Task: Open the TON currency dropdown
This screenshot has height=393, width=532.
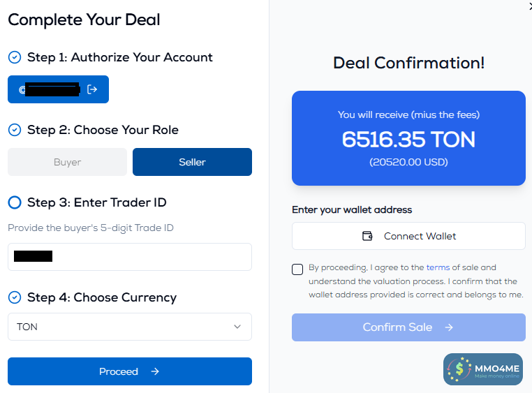Action: [129, 327]
